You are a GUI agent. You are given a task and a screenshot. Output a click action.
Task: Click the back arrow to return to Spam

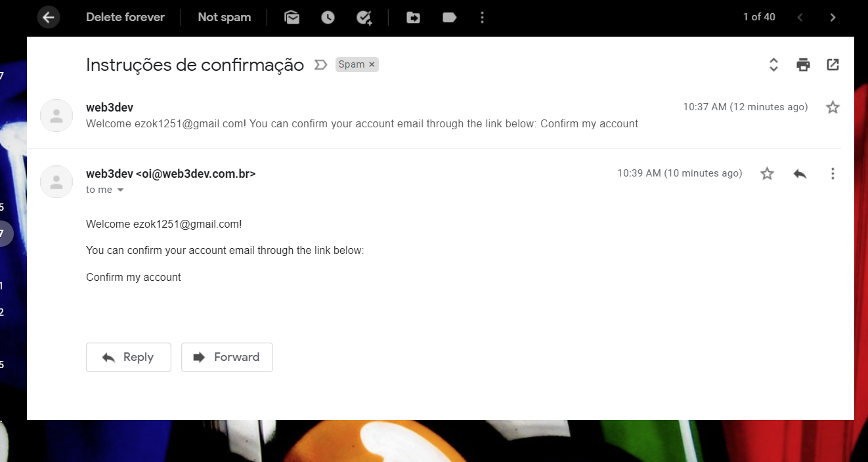coord(49,17)
